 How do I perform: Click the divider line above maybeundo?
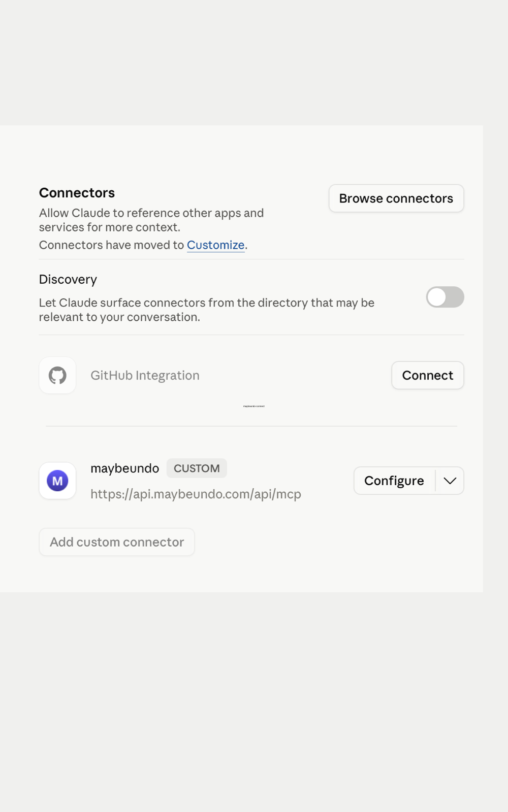tap(251, 426)
